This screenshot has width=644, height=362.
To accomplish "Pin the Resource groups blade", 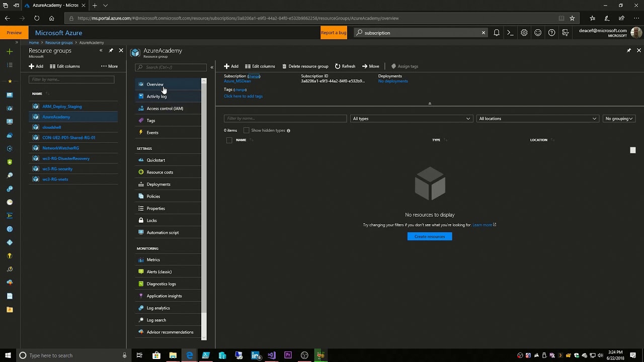I will (111, 50).
